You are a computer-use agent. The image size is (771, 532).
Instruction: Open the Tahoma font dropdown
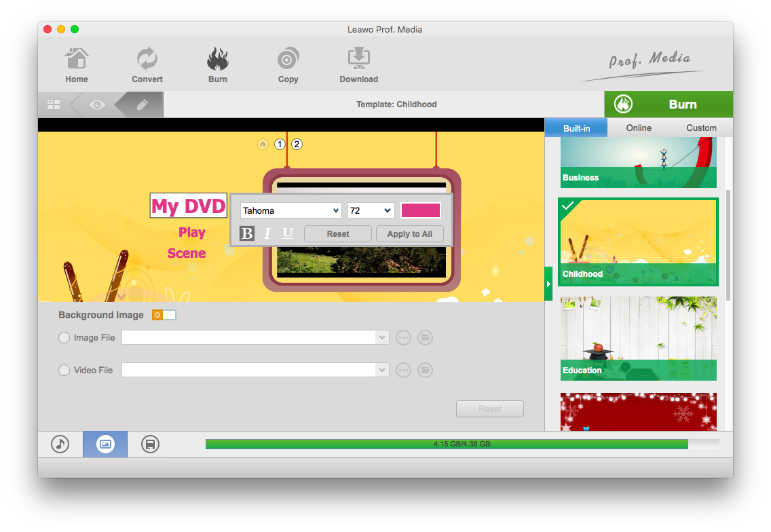point(290,210)
